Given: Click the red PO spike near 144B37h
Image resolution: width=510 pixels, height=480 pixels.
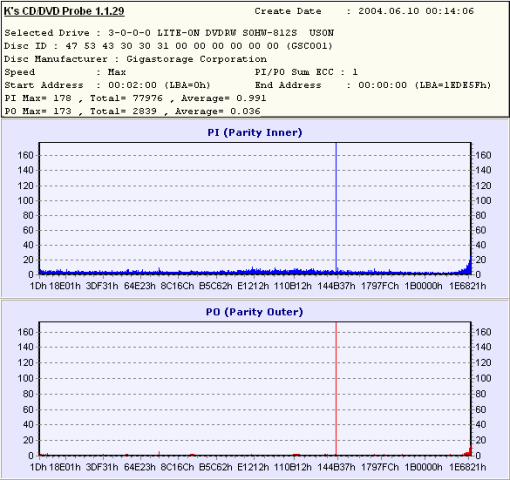Looking at the screenshot, I should tap(336, 387).
